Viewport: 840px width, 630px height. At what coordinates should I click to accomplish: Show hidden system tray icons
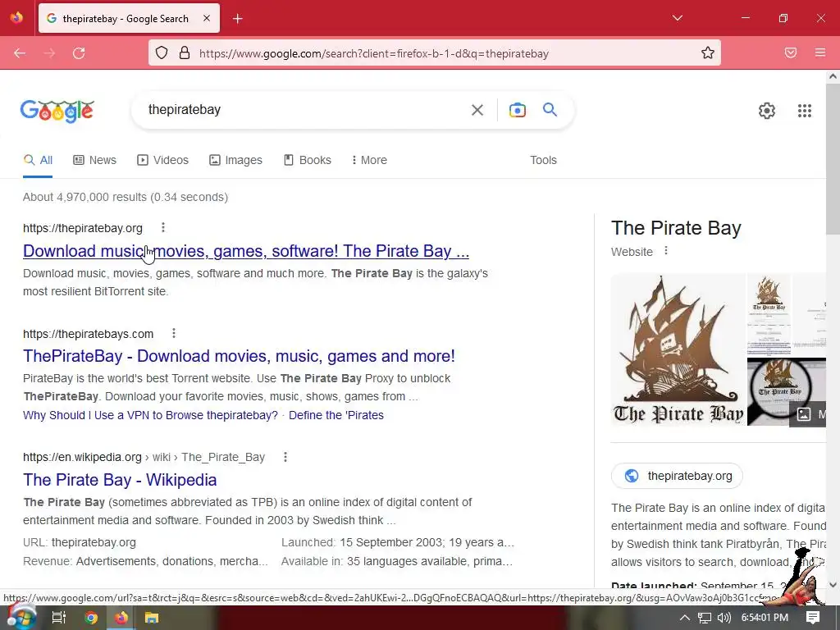tap(685, 618)
